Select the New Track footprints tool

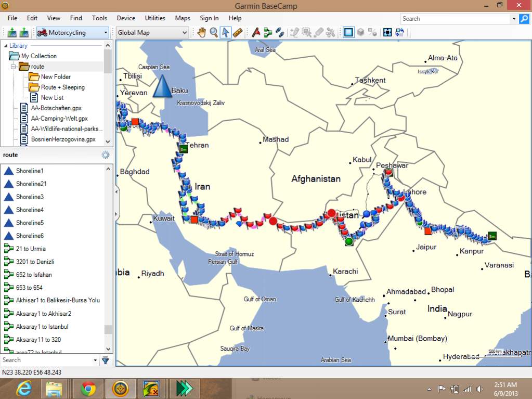click(280, 33)
